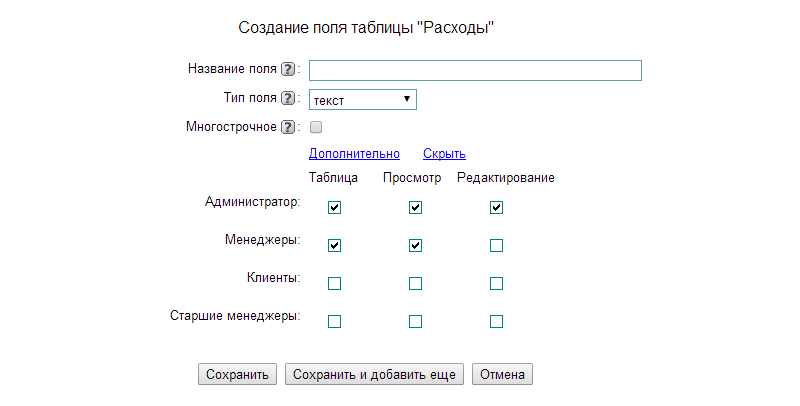Check Старшие менеджеры Таблица checkbox

click(335, 322)
